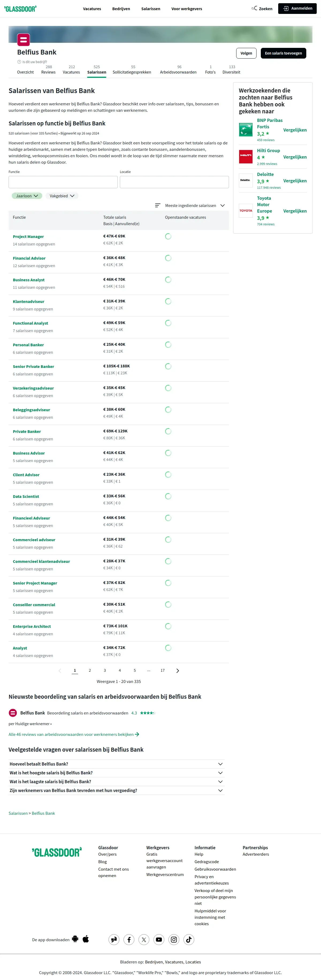Viewport: 321px width, 980px height.
Task: Switch to the Foto's tab
Action: point(210,70)
